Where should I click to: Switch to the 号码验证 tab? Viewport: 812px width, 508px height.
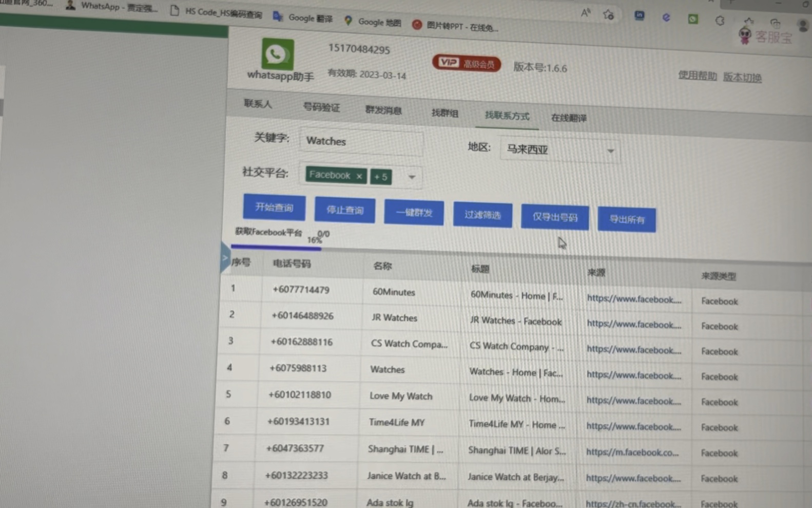321,107
